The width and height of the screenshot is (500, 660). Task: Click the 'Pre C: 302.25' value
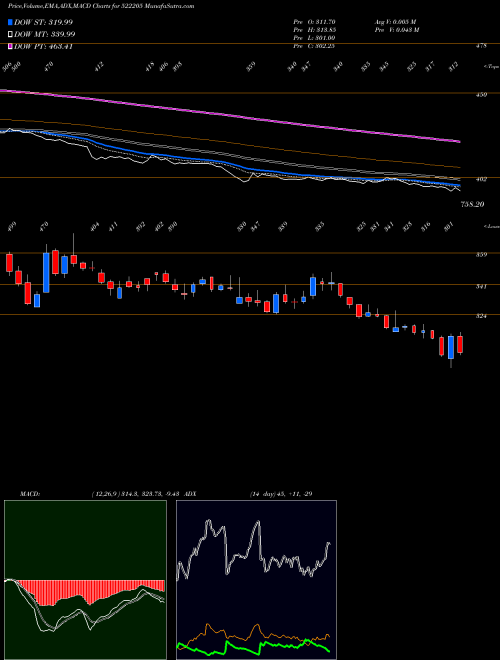(x=314, y=46)
